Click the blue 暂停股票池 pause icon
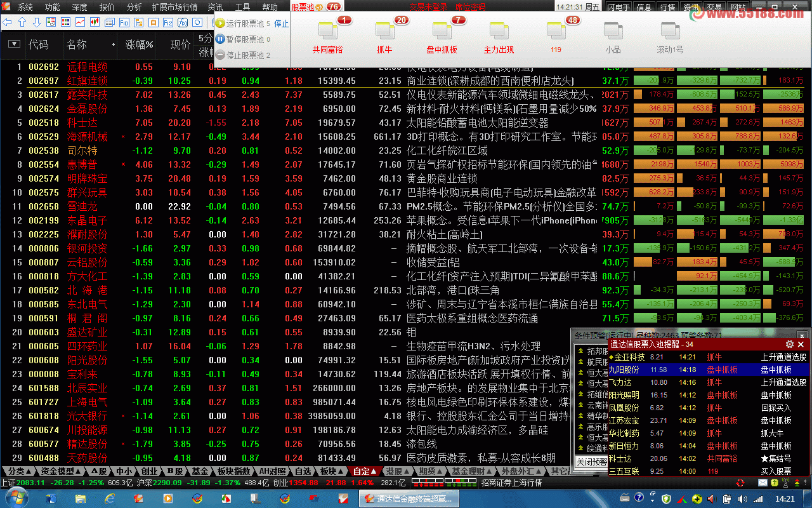This screenshot has width=812, height=508. pos(221,39)
